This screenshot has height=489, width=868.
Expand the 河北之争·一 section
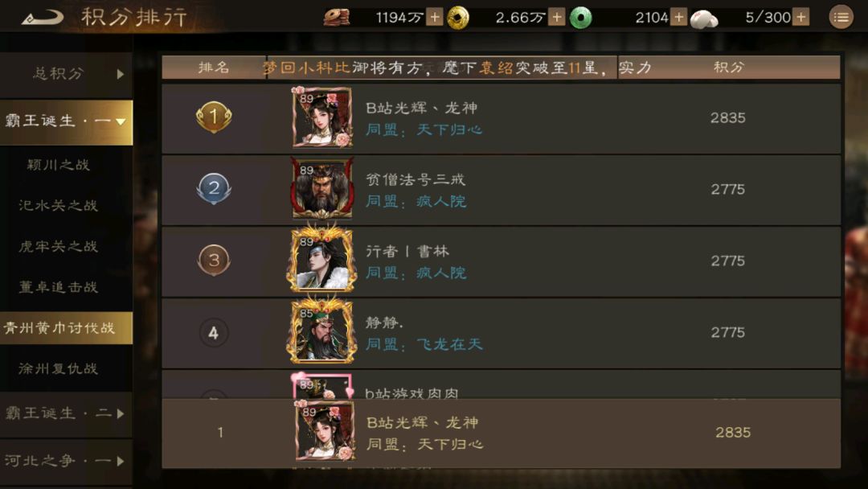[x=66, y=461]
